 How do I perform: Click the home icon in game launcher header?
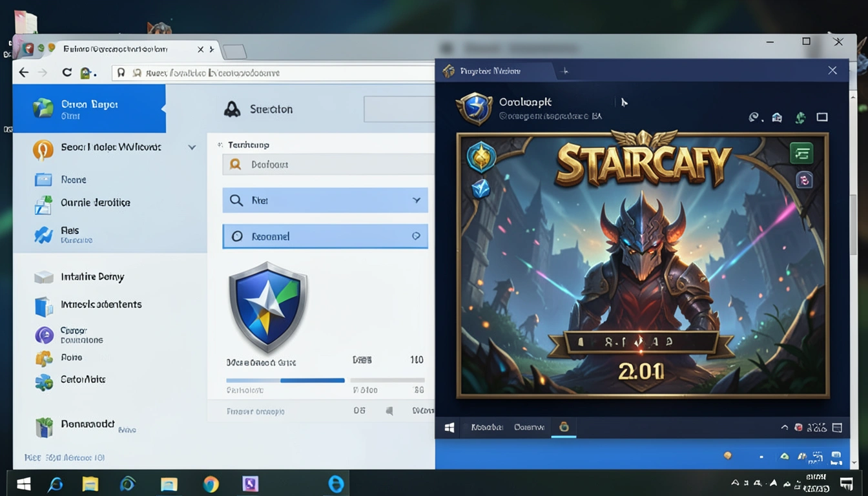coord(777,118)
